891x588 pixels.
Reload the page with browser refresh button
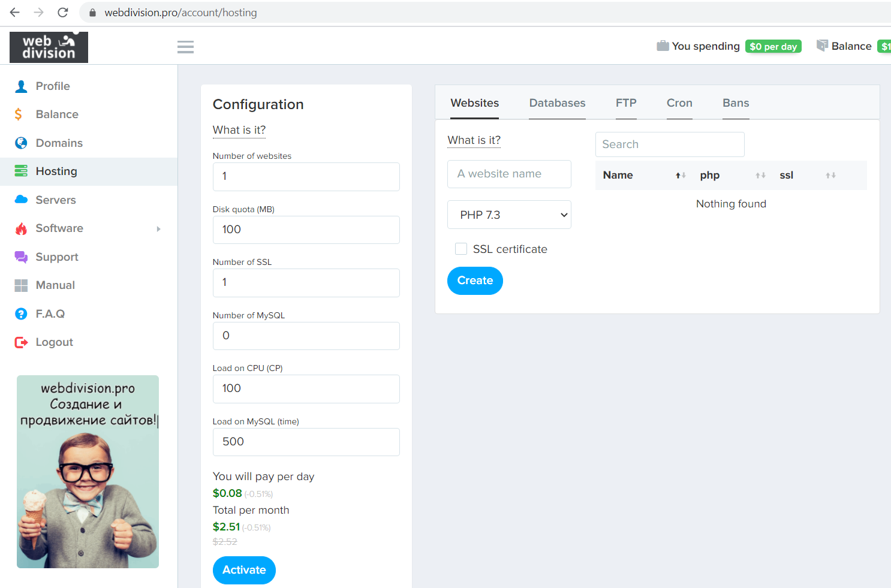click(63, 13)
